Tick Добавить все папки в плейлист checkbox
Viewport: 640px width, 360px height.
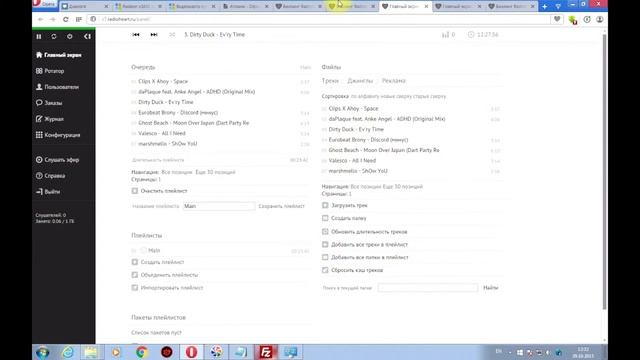coord(325,257)
